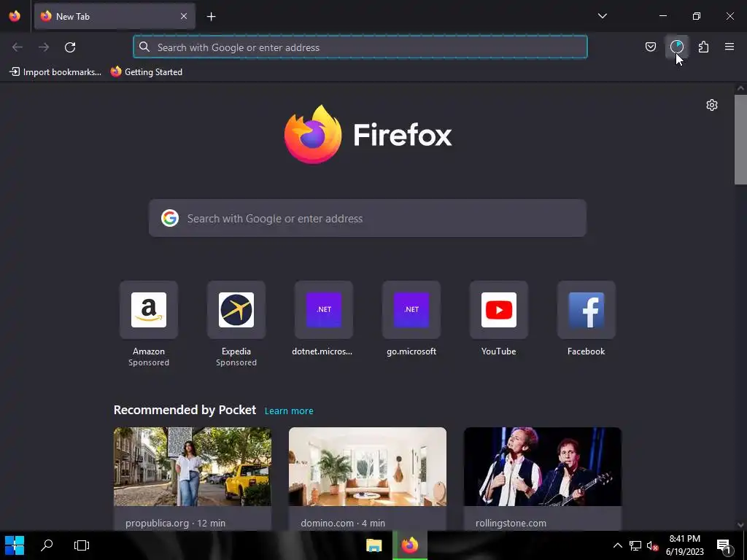Click Import bookmarks in bookmarks toolbar

(55, 72)
